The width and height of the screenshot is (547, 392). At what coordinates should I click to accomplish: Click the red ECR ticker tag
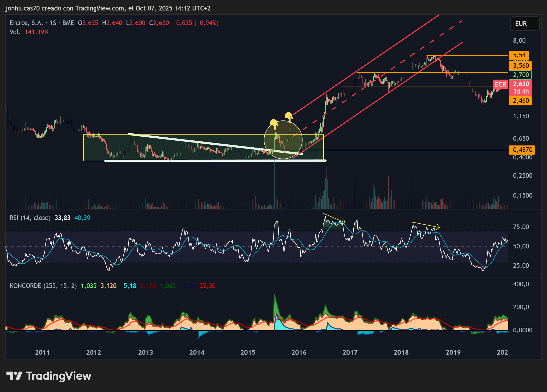click(500, 84)
